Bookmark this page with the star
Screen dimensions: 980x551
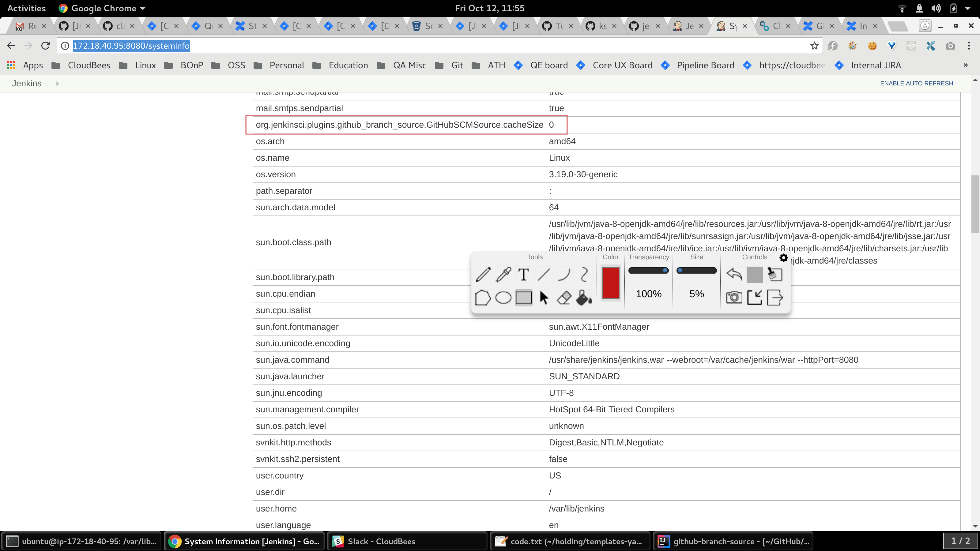point(814,46)
